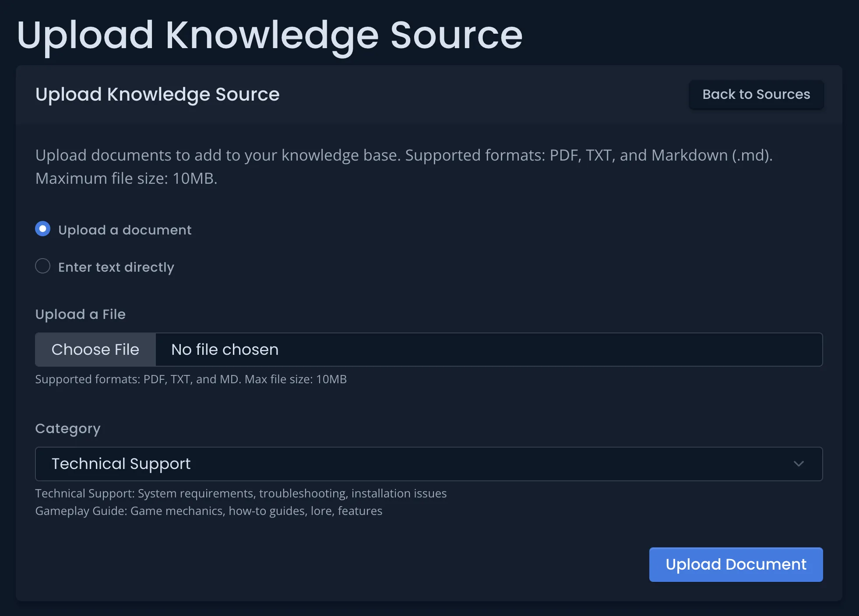
Task: Click the 'Maximum file size: 10MB.' text line
Action: pyautogui.click(x=126, y=178)
